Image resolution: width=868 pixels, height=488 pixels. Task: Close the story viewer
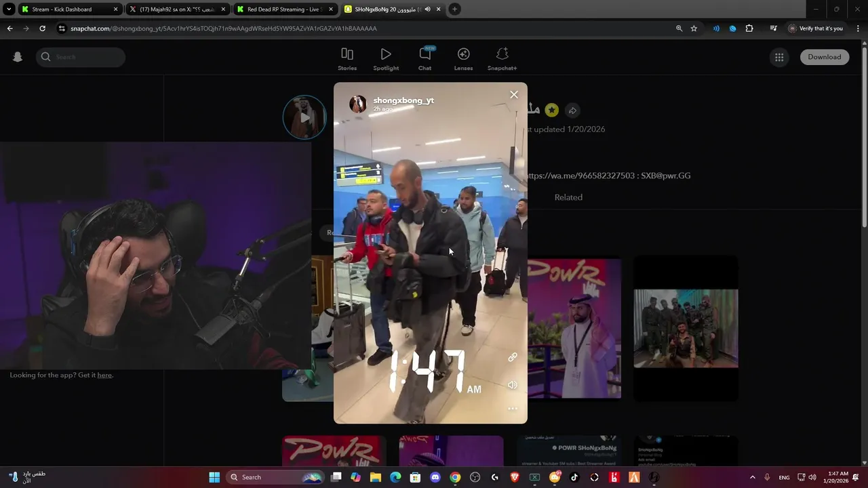[x=514, y=95]
